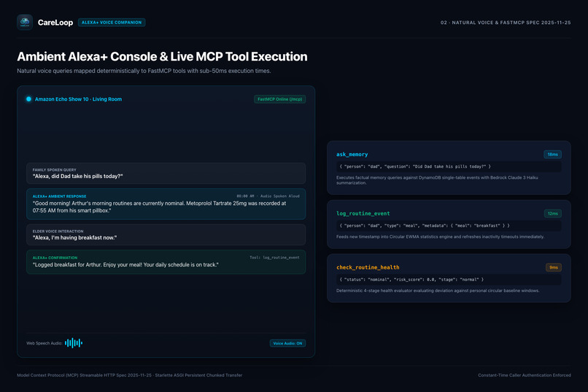Click the subtitle about sub-50ms execution times
Image resolution: width=588 pixels, height=392 pixels.
(144, 71)
